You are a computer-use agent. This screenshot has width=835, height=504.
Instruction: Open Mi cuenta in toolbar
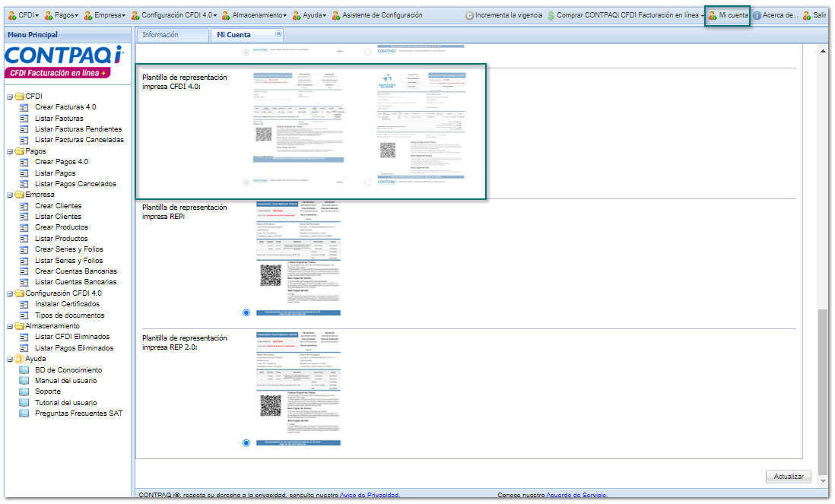(x=728, y=15)
